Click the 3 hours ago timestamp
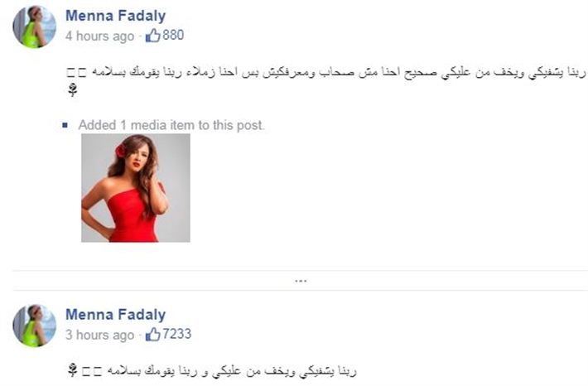 [x=99, y=335]
